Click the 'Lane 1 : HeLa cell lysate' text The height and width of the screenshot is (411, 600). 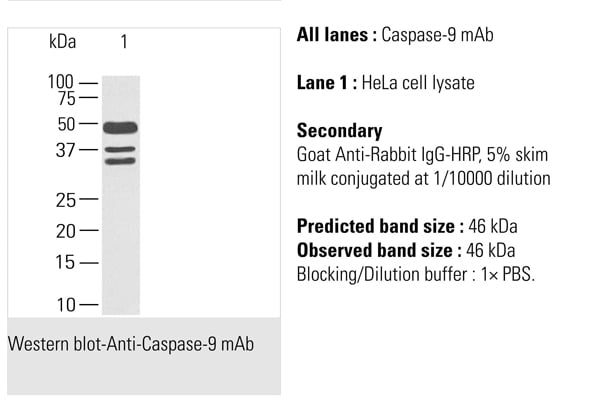pyautogui.click(x=386, y=83)
